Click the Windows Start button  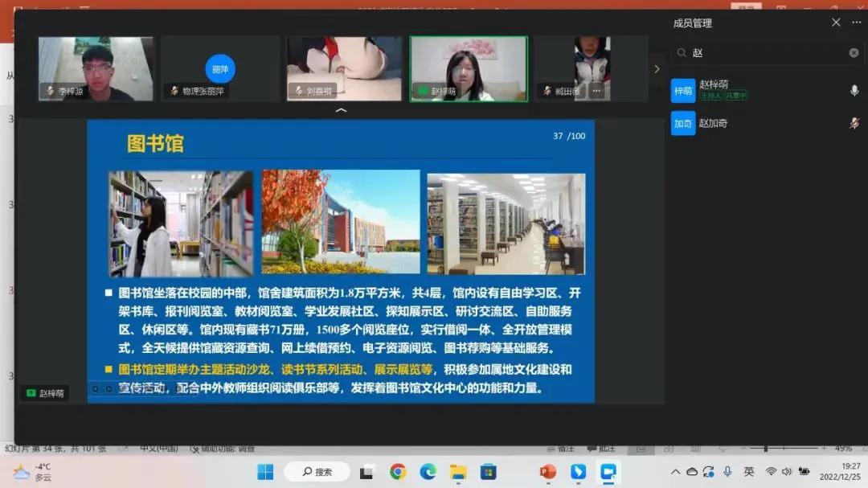265,472
